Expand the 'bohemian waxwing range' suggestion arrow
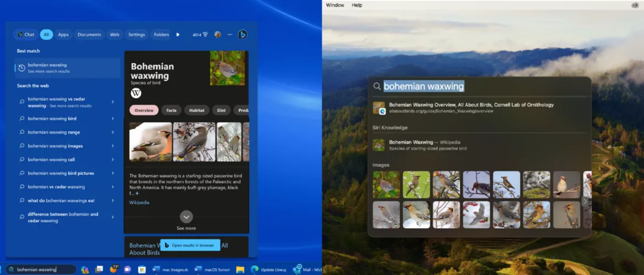The width and height of the screenshot is (644, 275). tap(113, 132)
